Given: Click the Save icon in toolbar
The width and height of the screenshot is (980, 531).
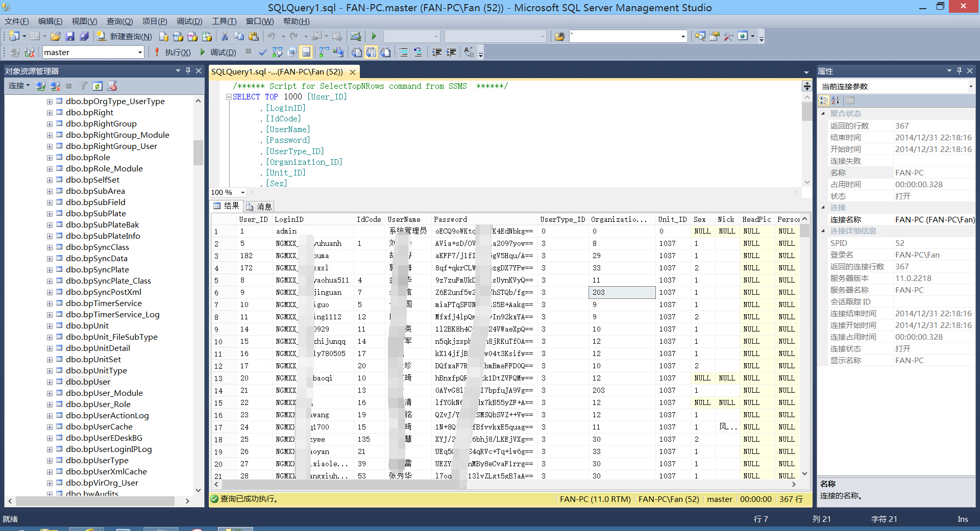Looking at the screenshot, I should (x=70, y=36).
